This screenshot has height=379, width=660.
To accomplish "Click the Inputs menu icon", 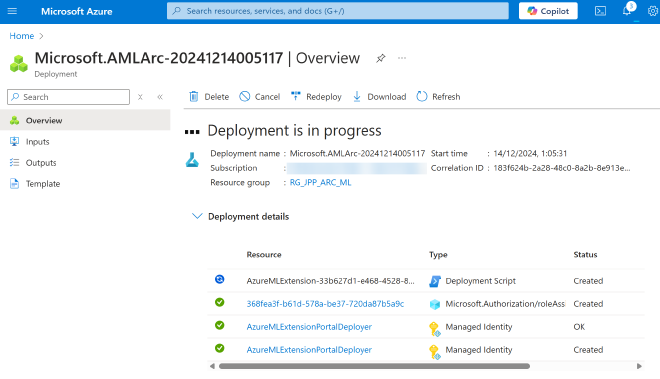I will pos(14,141).
